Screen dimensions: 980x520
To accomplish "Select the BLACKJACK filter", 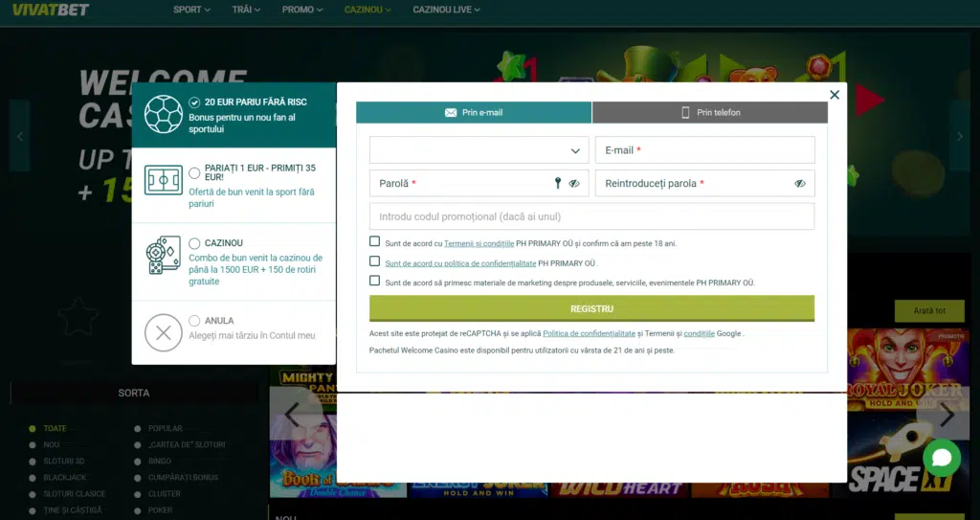I will tap(58, 478).
